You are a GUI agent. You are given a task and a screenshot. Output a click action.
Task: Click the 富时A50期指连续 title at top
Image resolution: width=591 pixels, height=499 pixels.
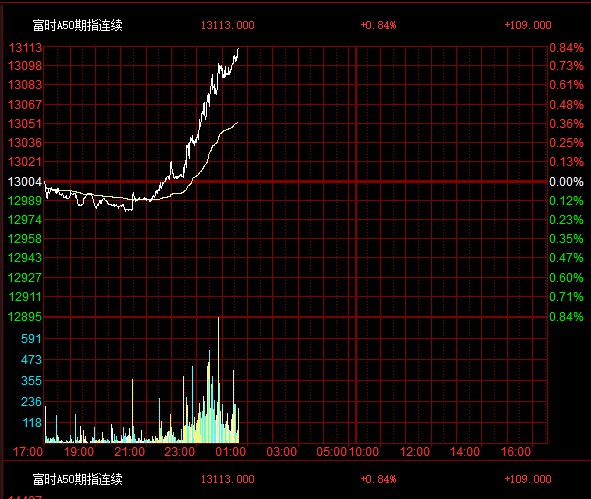(78, 25)
